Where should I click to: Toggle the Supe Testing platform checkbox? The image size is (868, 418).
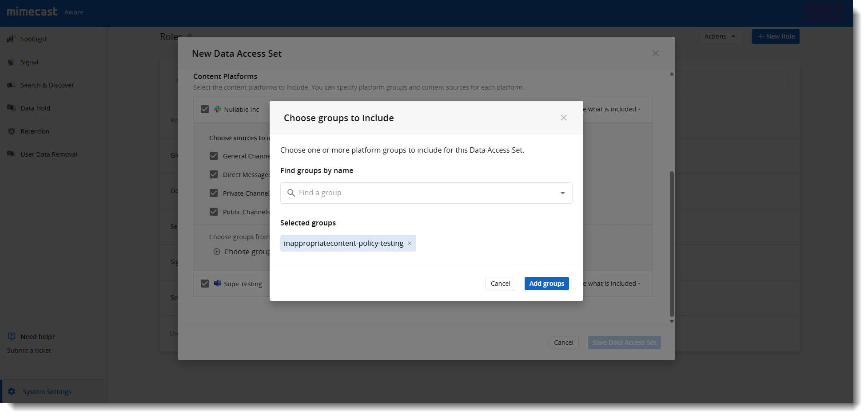tap(205, 284)
